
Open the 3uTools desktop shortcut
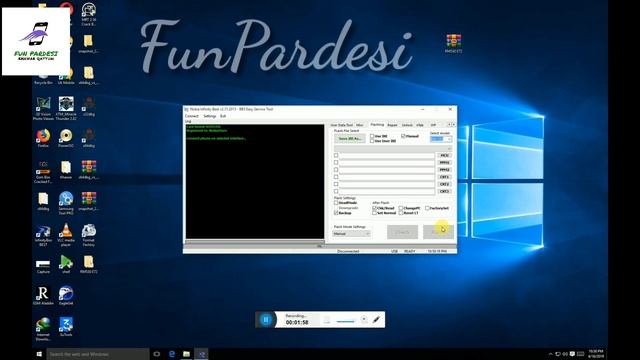[66, 327]
